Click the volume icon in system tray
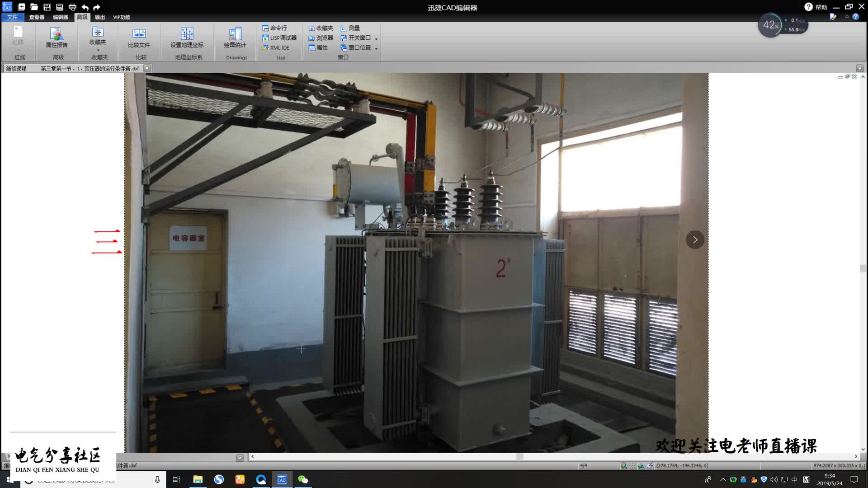 pyautogui.click(x=774, y=479)
